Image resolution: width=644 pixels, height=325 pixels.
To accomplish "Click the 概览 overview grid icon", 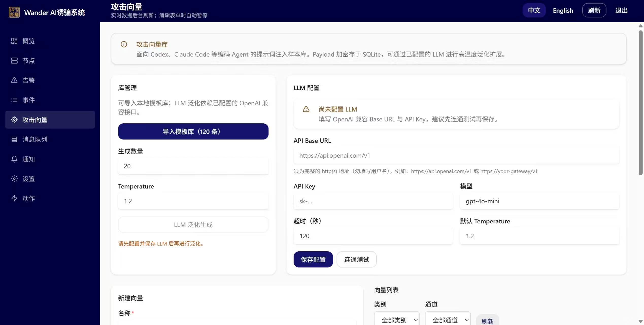I will [14, 41].
